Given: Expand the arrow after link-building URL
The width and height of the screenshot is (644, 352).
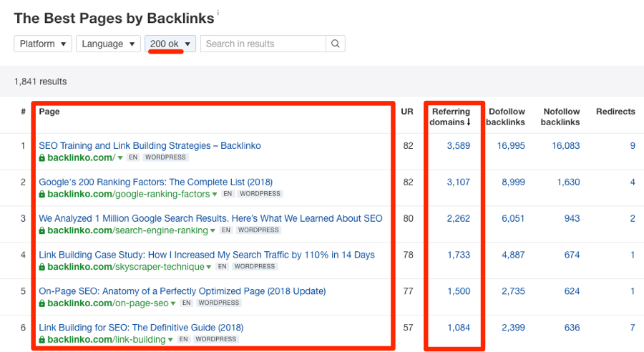Looking at the screenshot, I should coord(170,340).
